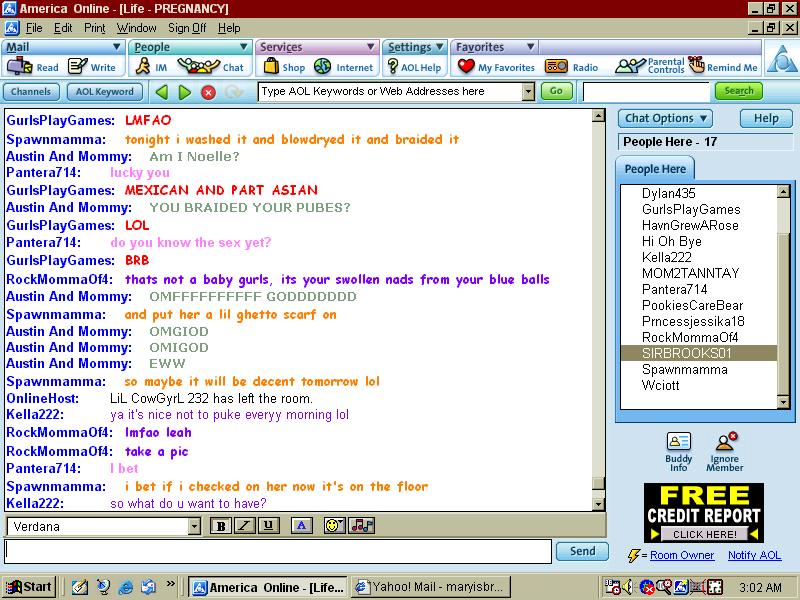
Task: Open the smiley emoticon picker
Action: (334, 526)
